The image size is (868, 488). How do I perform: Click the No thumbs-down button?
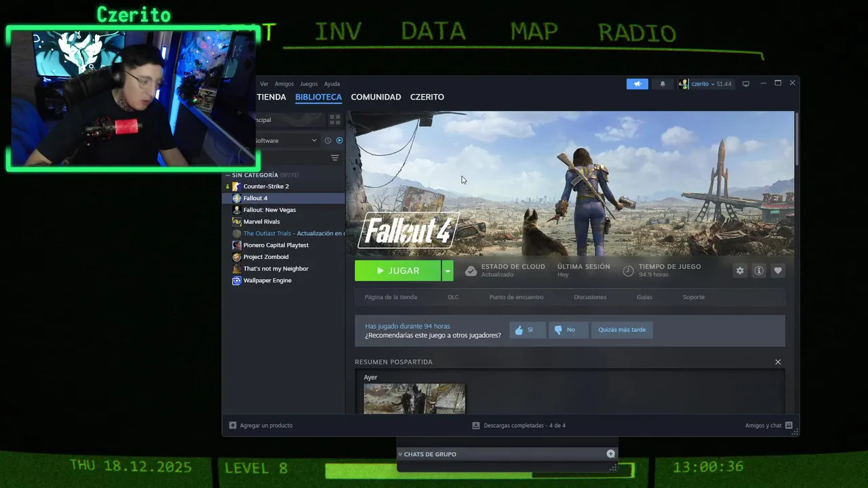568,330
